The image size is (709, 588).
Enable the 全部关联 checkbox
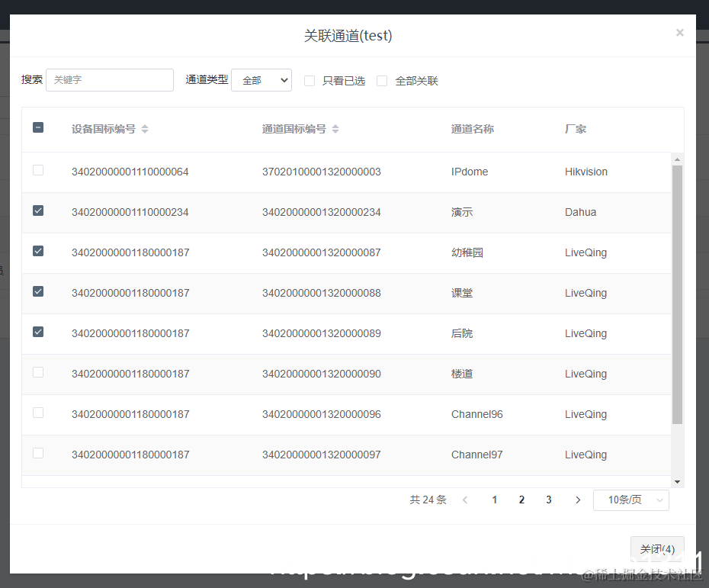[382, 81]
